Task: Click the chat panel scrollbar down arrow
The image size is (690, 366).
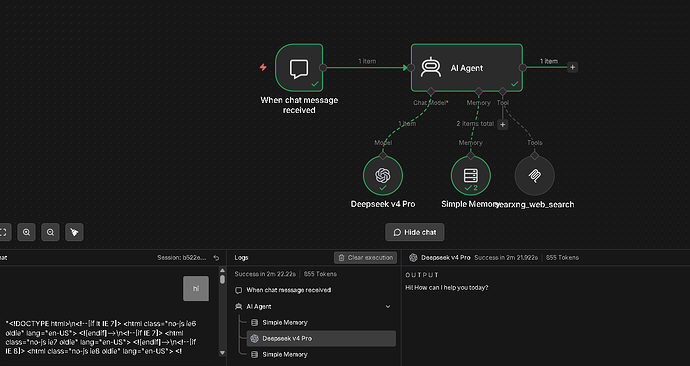Action: pos(222,352)
